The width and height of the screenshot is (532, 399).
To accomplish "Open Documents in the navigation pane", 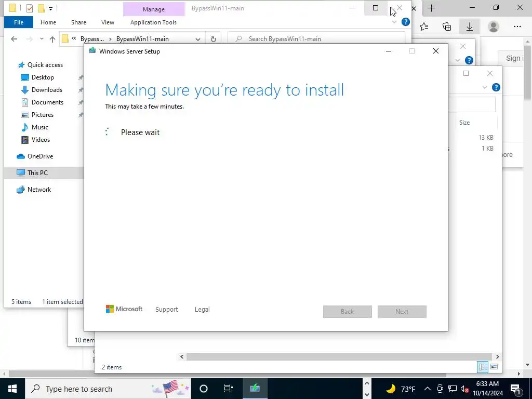I will click(47, 102).
